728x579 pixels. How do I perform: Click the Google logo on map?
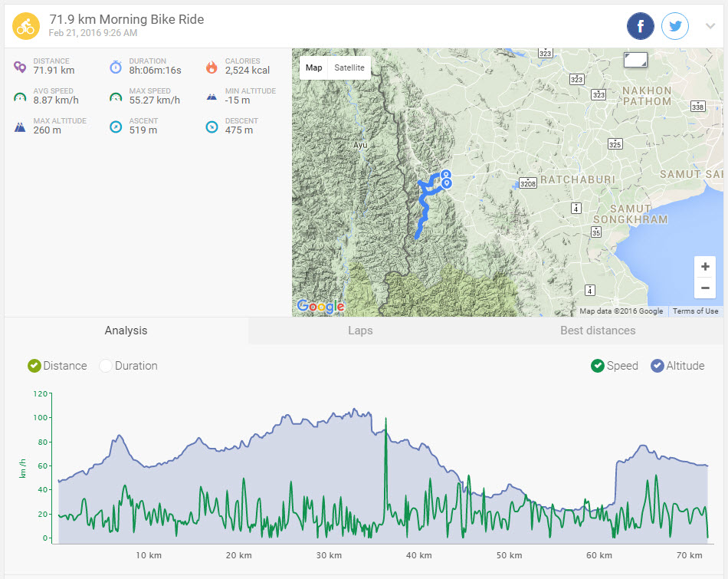pos(320,306)
